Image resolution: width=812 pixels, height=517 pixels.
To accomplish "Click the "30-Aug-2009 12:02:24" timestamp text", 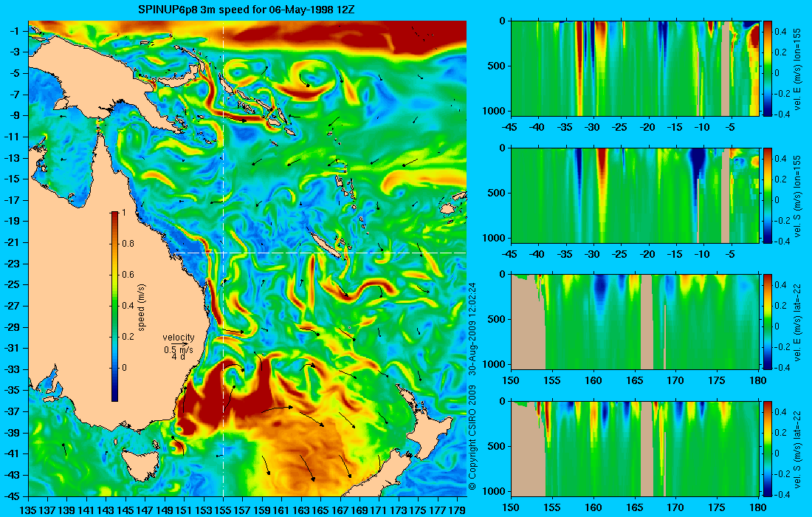I will 472,329.
